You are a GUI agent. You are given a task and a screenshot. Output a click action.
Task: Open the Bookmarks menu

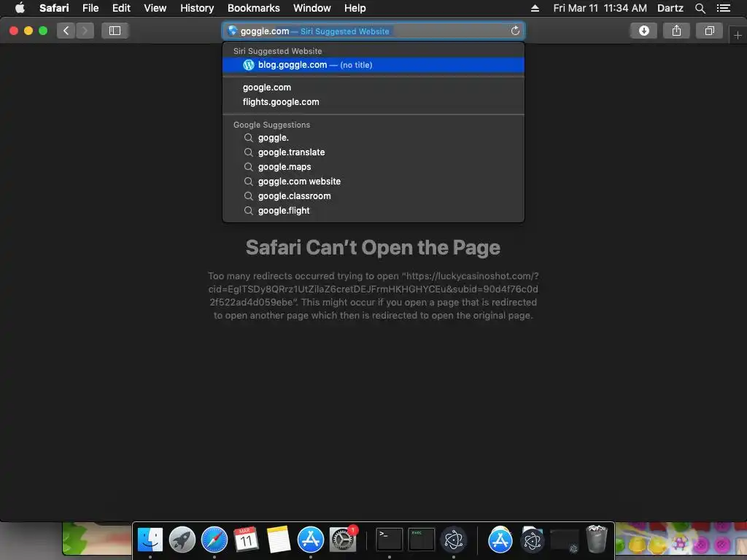coord(253,8)
